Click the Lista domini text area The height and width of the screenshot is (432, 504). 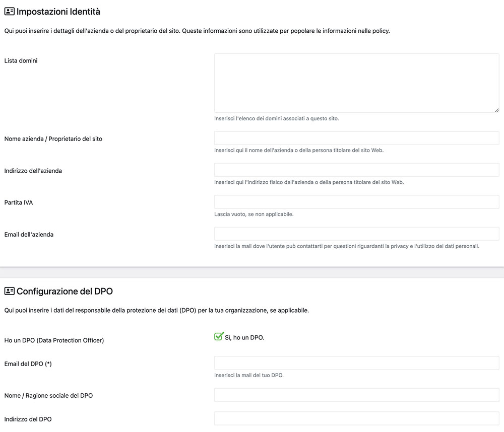[x=356, y=83]
